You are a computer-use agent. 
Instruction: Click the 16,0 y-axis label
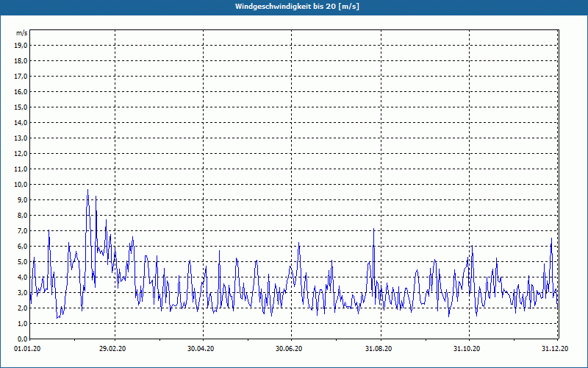[21, 91]
